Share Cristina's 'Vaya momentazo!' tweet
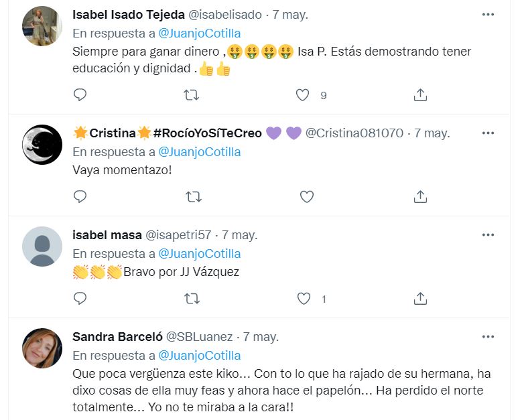 click(420, 197)
